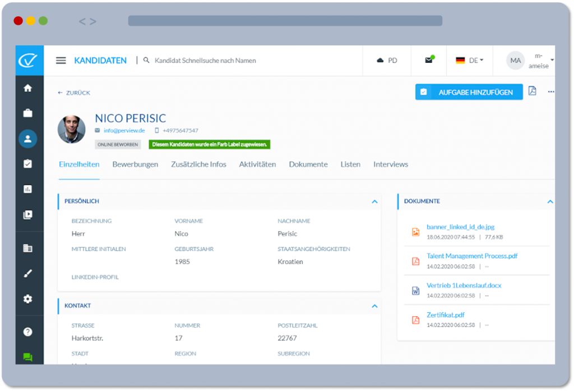Switch to the Bewerbungen tab
This screenshot has height=392, width=574.
click(x=135, y=164)
